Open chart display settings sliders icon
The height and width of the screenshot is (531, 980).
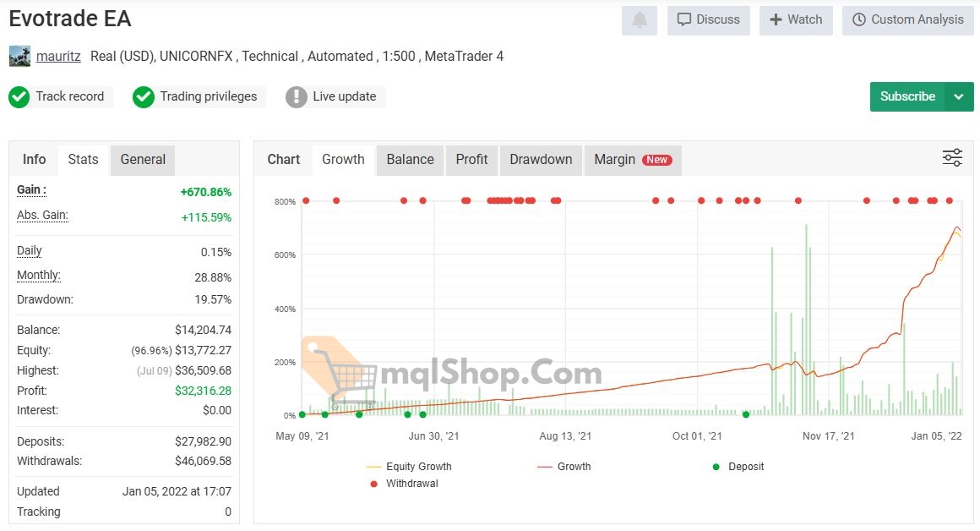[x=952, y=157]
